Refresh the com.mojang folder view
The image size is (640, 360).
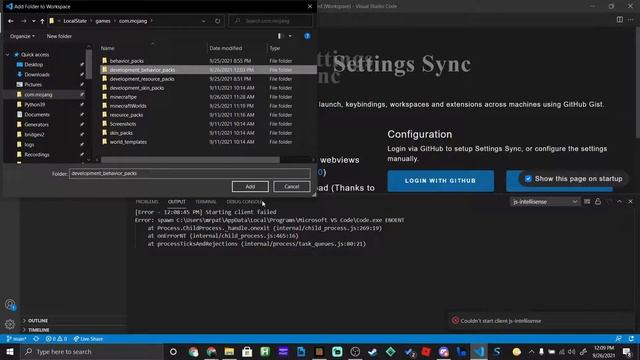[218, 21]
